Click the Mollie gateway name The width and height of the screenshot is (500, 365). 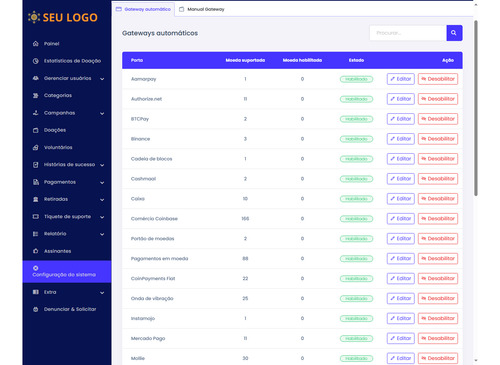(x=138, y=358)
